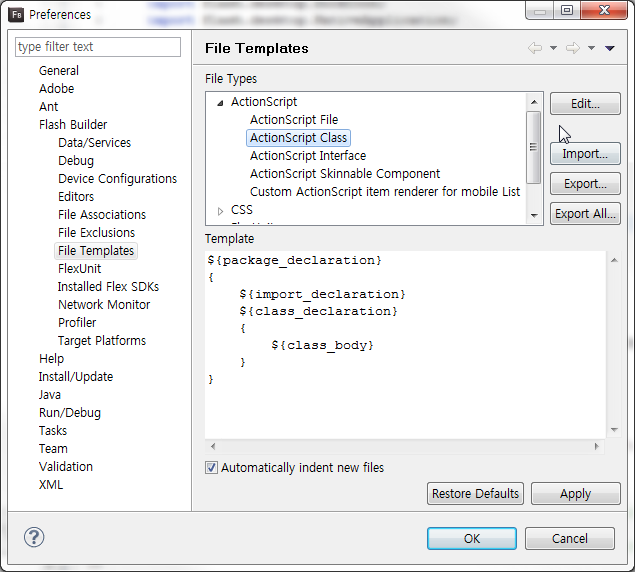Open FlexUnit preferences page
635x572 pixels.
pyautogui.click(x=79, y=269)
